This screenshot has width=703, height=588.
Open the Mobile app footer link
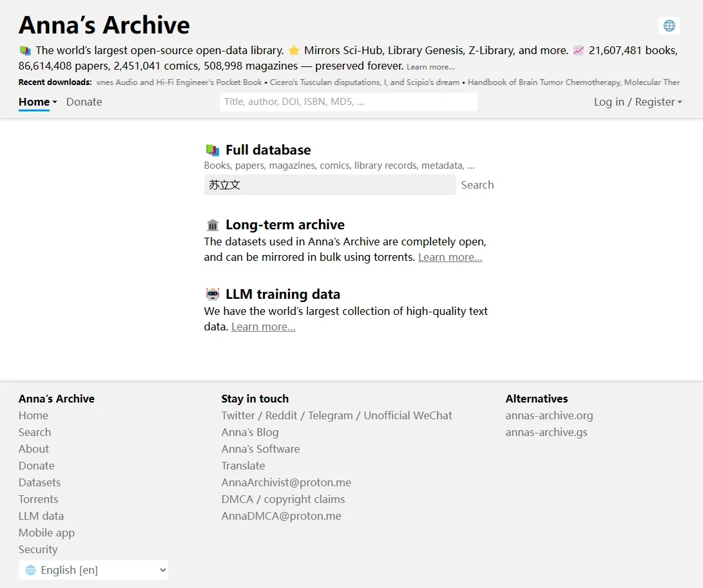(46, 533)
